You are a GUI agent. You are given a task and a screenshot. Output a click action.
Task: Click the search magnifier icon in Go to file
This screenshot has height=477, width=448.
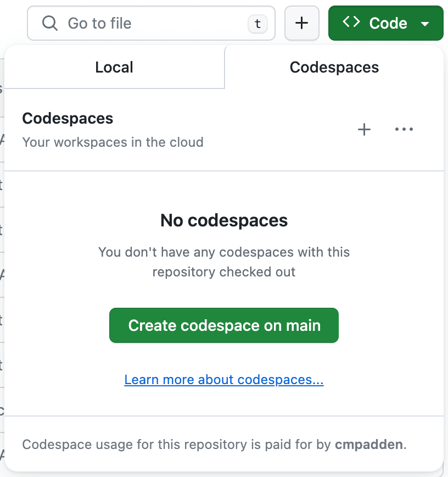[49, 23]
